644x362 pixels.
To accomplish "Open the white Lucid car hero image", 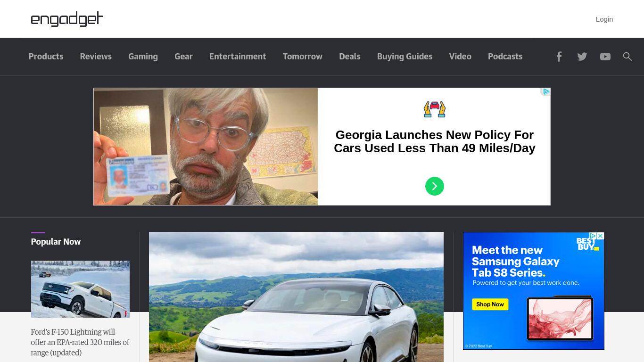I will coord(296,297).
